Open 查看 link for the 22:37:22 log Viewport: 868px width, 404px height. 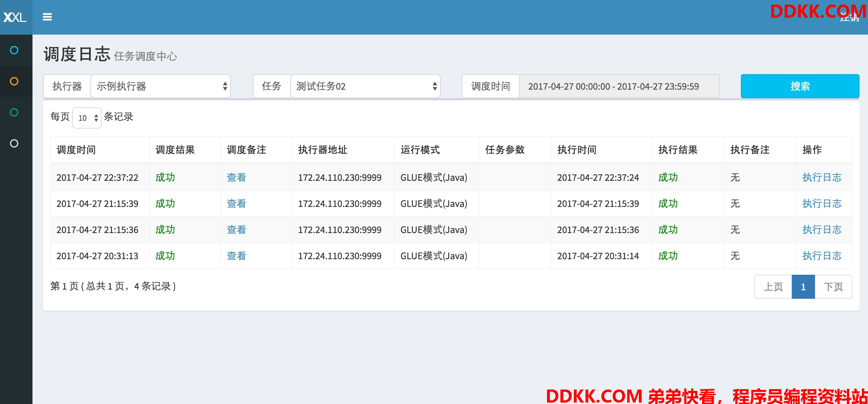click(236, 177)
